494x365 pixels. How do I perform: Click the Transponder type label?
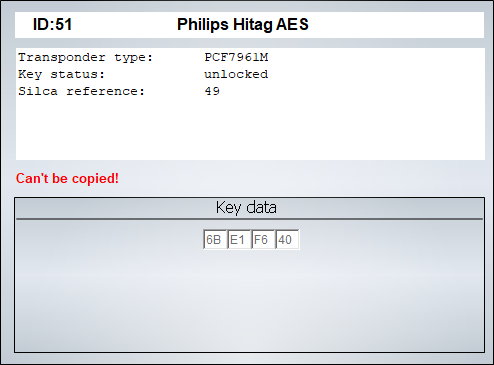pos(85,57)
